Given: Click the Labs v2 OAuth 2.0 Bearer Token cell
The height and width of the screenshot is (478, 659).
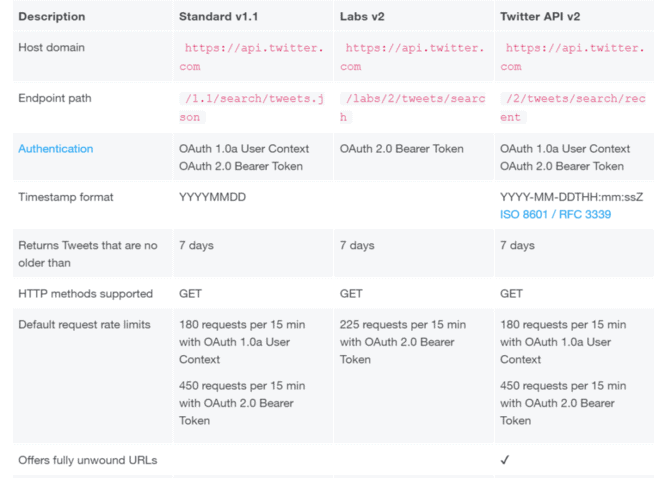Looking at the screenshot, I should coord(401,149).
